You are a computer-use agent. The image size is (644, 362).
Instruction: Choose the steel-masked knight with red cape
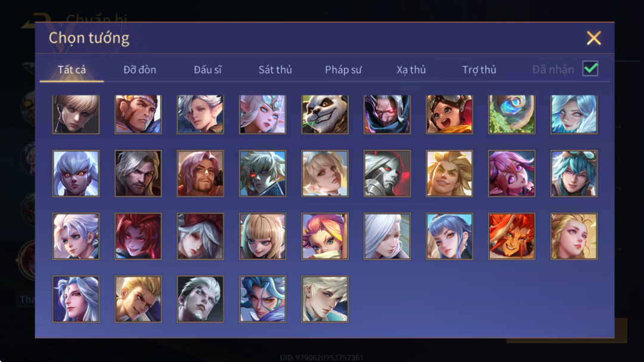pyautogui.click(x=387, y=174)
